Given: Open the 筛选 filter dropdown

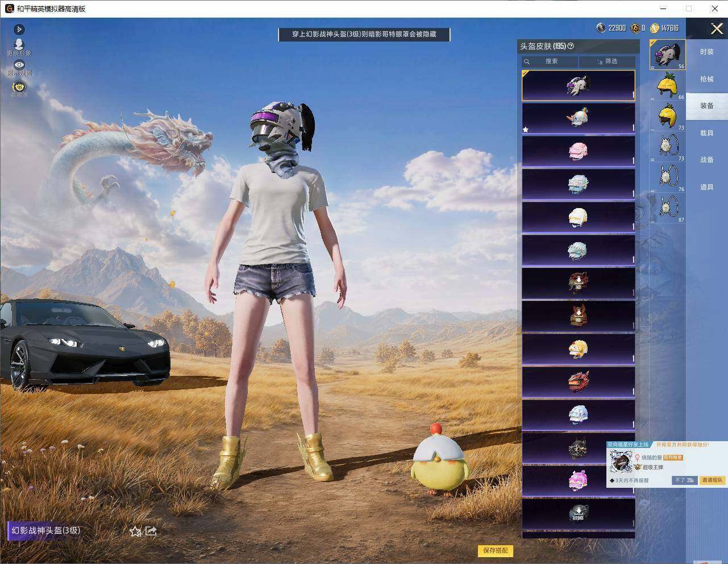Looking at the screenshot, I should coord(607,61).
